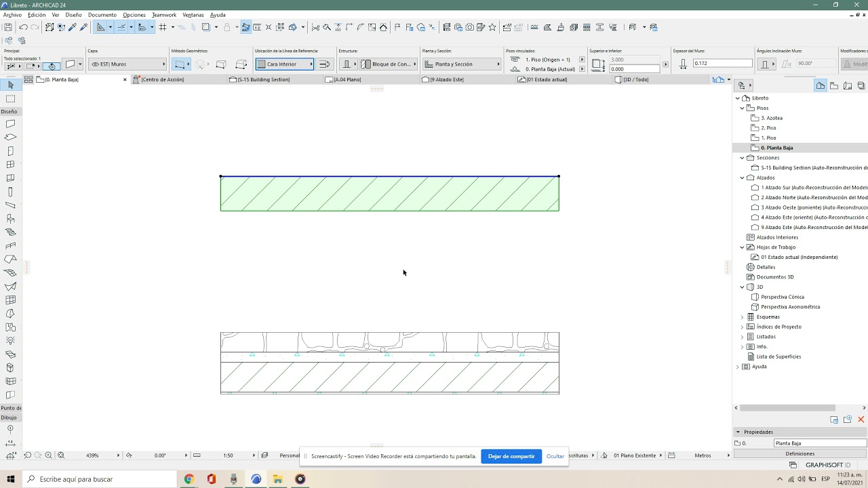The height and width of the screenshot is (488, 868).
Task: Select the straight wall geometry method
Action: coord(180,64)
